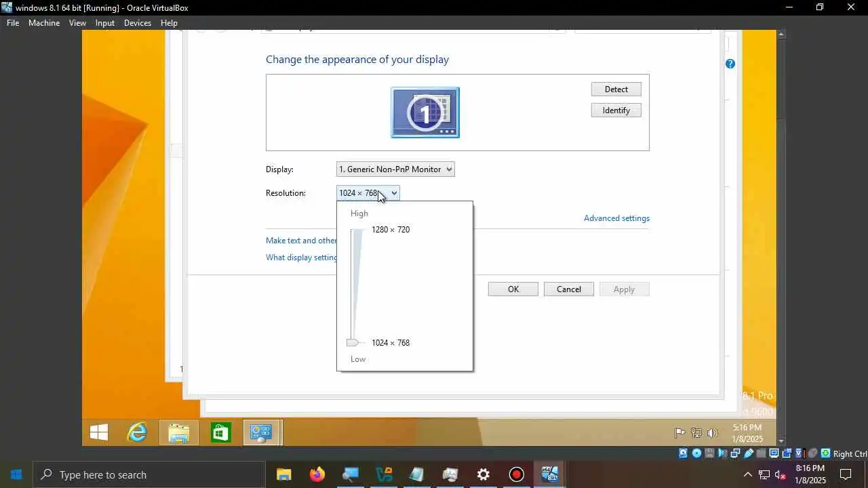Click the Control Panel icon in guest taskbar
This screenshot has width=868, height=488.
[x=262, y=432]
